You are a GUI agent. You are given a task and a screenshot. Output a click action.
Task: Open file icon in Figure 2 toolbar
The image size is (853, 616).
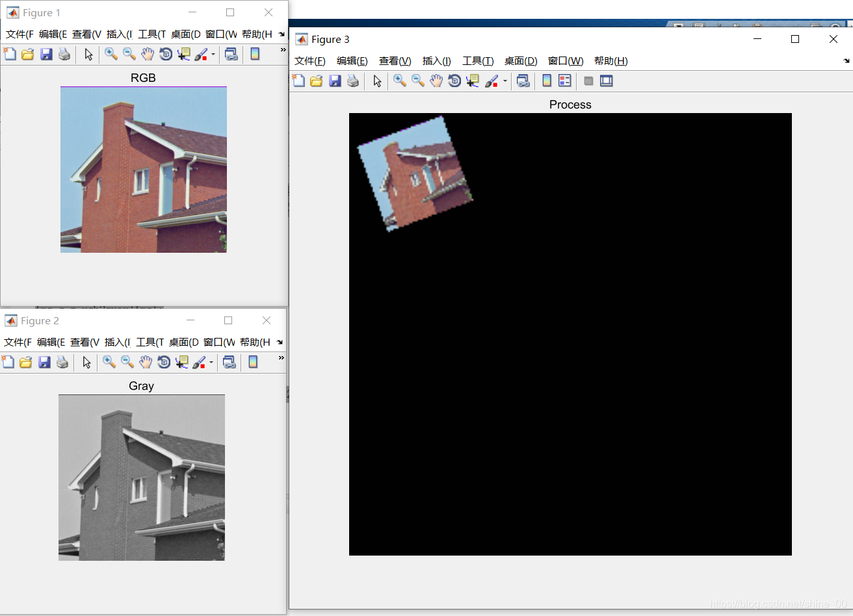pos(25,362)
